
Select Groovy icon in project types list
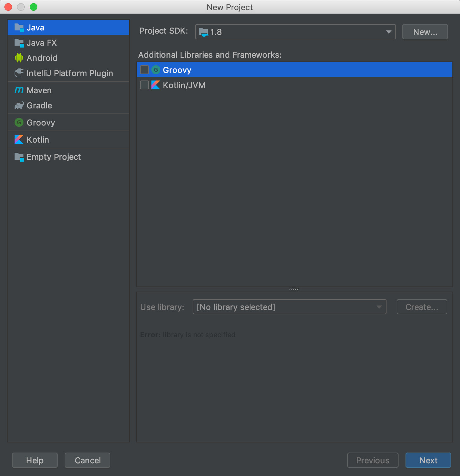[19, 122]
